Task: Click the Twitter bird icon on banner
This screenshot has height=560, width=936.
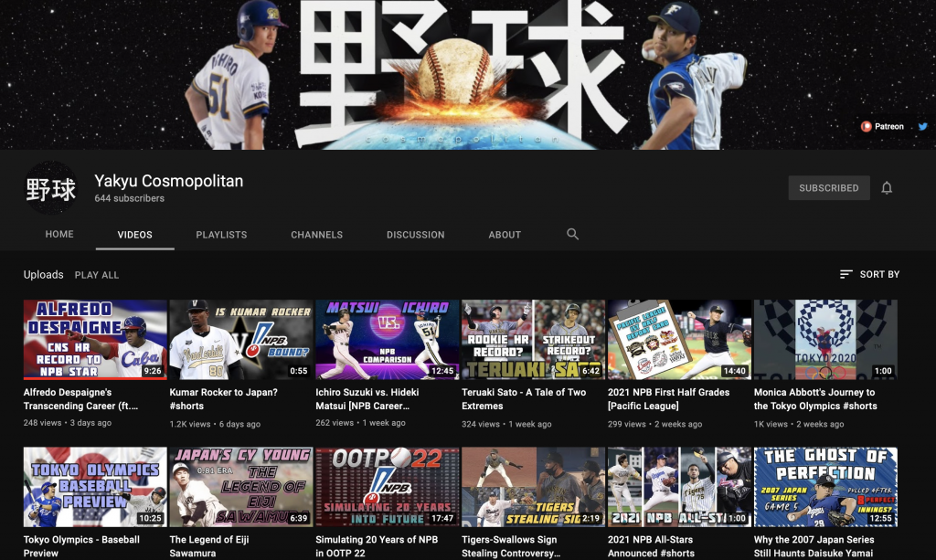Action: [x=922, y=126]
